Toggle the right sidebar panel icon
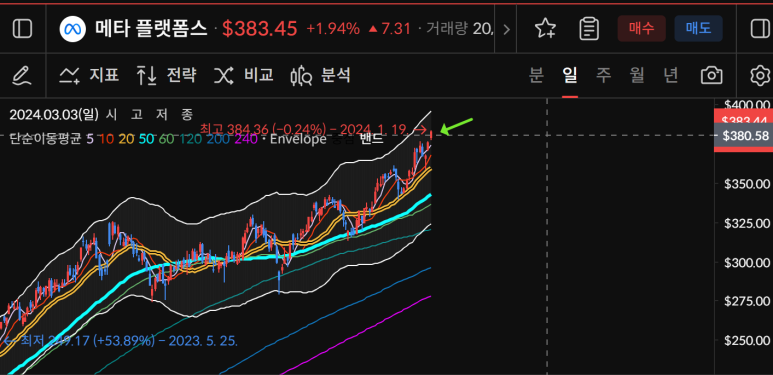The height and width of the screenshot is (375, 773). [x=761, y=29]
